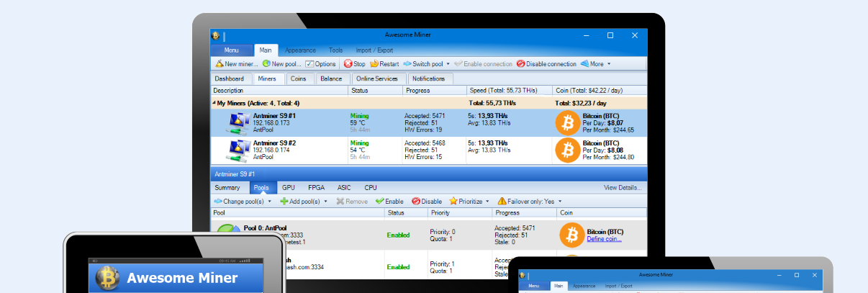This screenshot has width=868, height=293.
Task: Click the Speed (Total: 55,73 TH/s) column header
Action: pos(509,91)
